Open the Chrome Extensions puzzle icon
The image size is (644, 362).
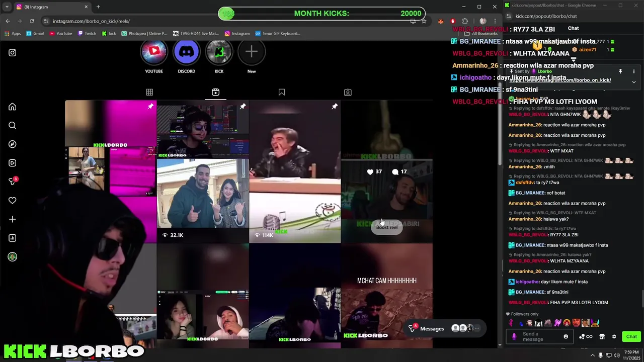point(465,21)
